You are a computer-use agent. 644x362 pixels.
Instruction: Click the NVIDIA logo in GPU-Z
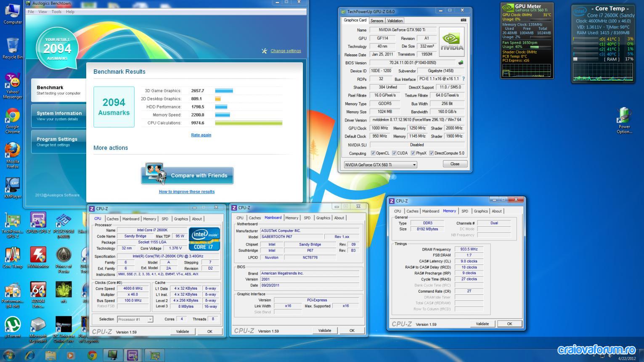point(452,42)
